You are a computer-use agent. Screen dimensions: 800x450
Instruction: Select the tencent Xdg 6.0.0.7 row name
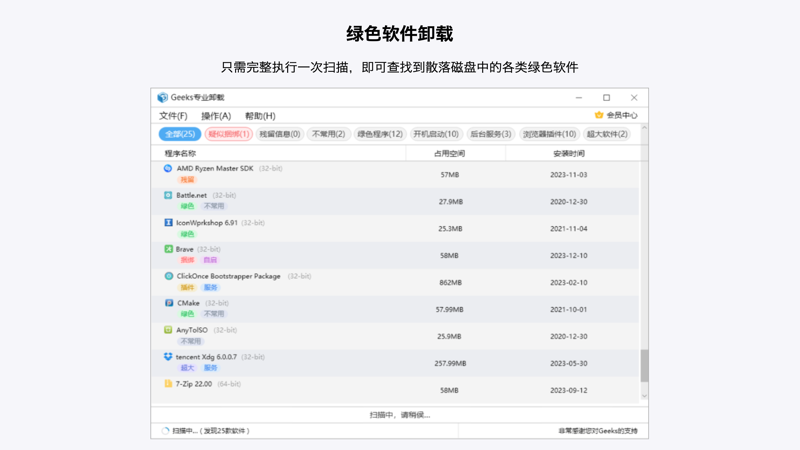click(x=206, y=357)
